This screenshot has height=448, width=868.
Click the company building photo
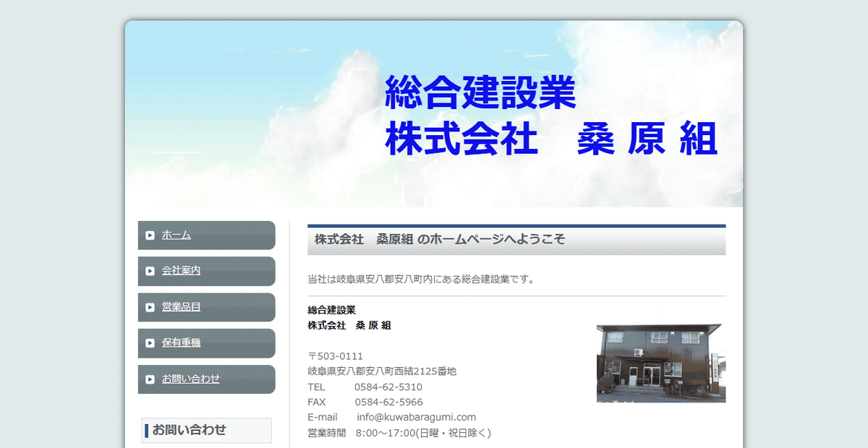tap(662, 363)
